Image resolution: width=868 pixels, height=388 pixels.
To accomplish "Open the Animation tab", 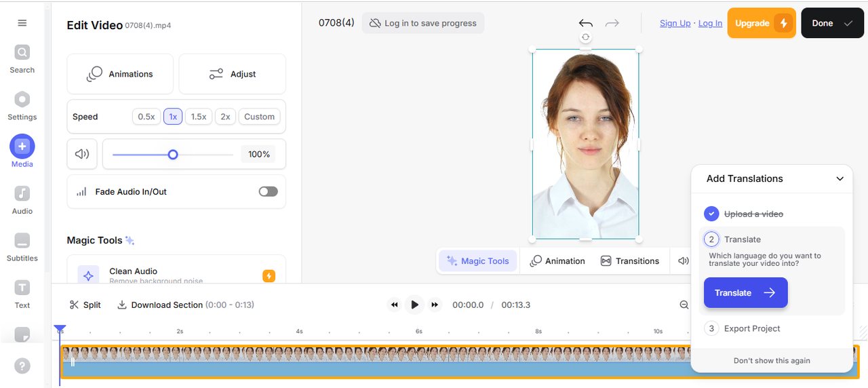I will tap(557, 261).
